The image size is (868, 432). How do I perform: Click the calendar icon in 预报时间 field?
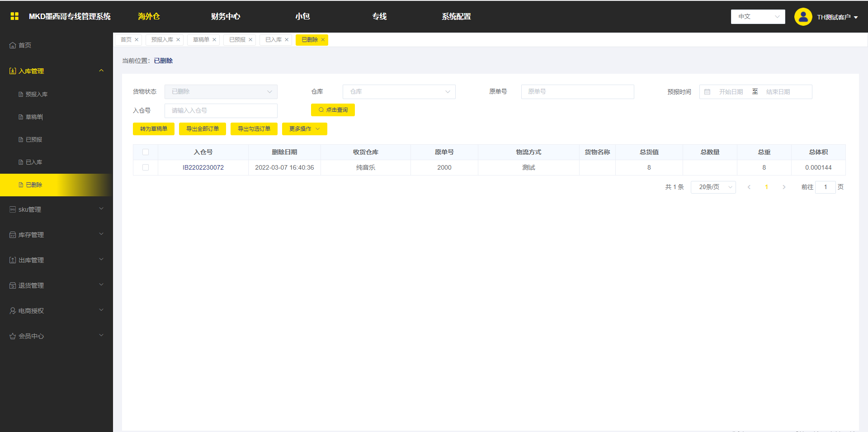pyautogui.click(x=708, y=92)
